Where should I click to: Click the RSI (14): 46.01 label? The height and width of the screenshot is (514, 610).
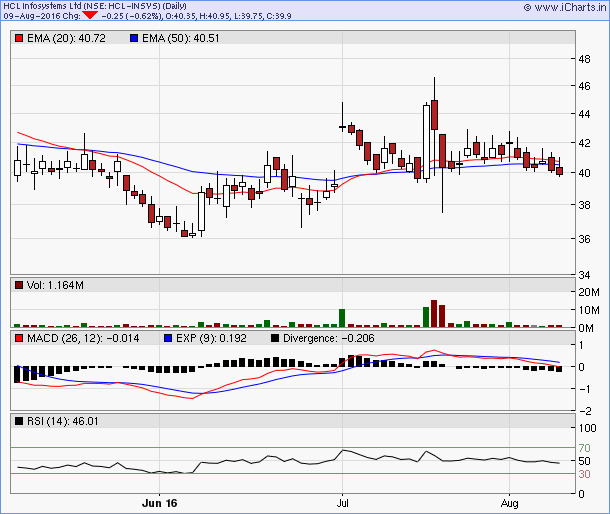(x=63, y=421)
